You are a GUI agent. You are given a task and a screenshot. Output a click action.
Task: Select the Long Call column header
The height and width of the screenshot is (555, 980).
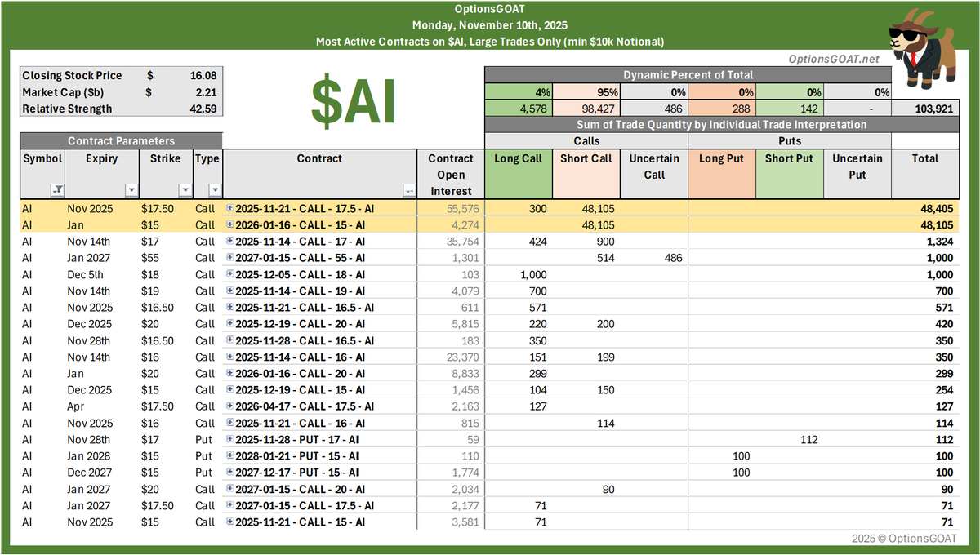(518, 174)
